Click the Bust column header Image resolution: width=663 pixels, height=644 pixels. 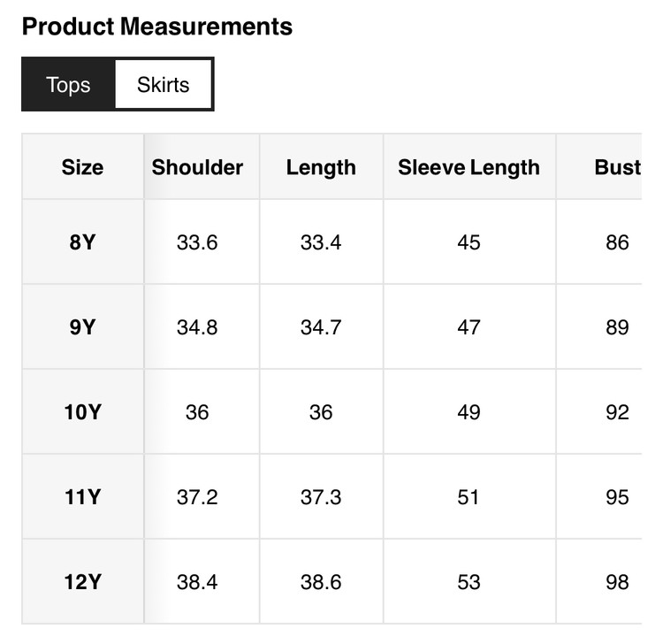pyautogui.click(x=617, y=167)
